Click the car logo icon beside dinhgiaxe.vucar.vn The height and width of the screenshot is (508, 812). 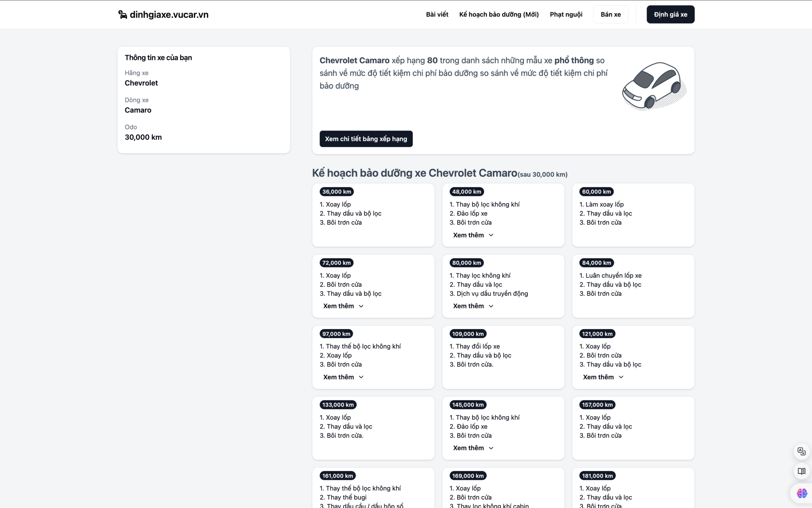(123, 15)
